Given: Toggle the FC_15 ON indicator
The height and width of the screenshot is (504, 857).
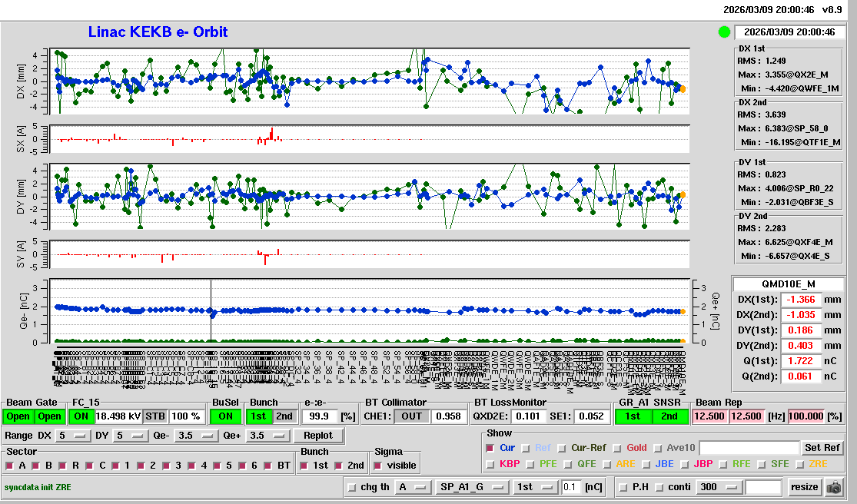Looking at the screenshot, I should click(x=81, y=416).
